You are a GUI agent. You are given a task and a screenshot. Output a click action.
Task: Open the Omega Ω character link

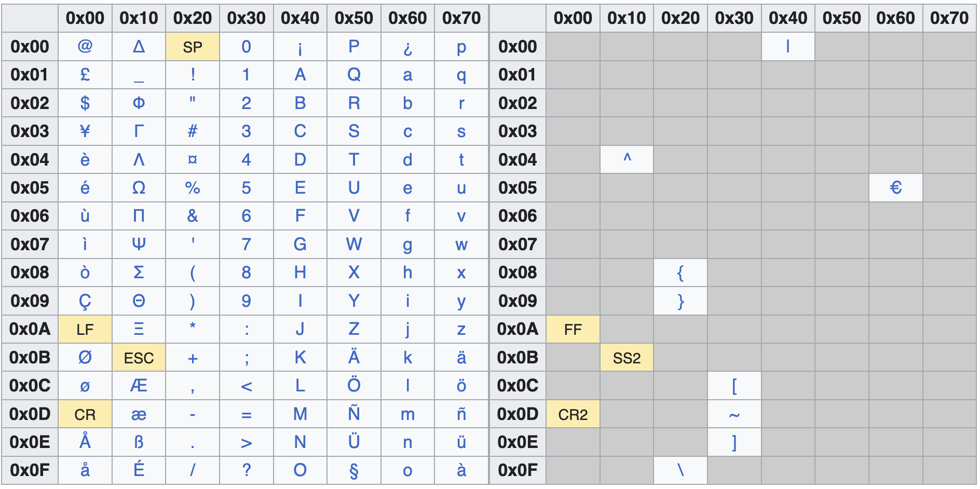pyautogui.click(x=139, y=188)
